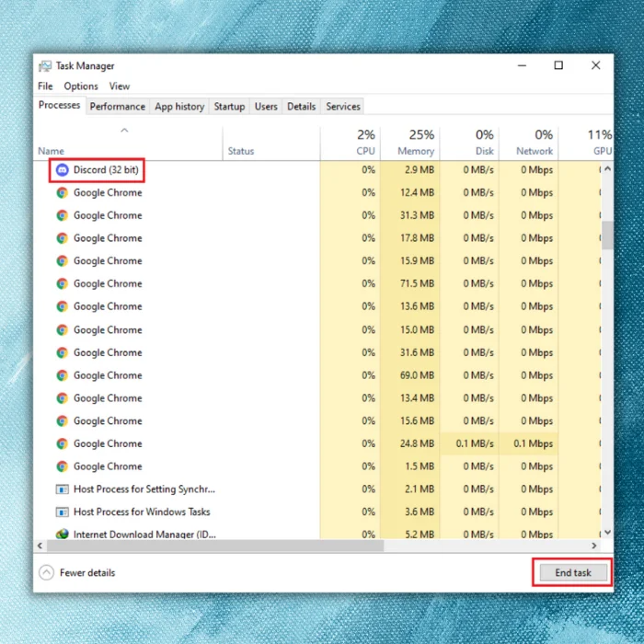Click the Chrome icon in the 1.5 MB row
The width and height of the screenshot is (644, 644).
click(x=62, y=466)
